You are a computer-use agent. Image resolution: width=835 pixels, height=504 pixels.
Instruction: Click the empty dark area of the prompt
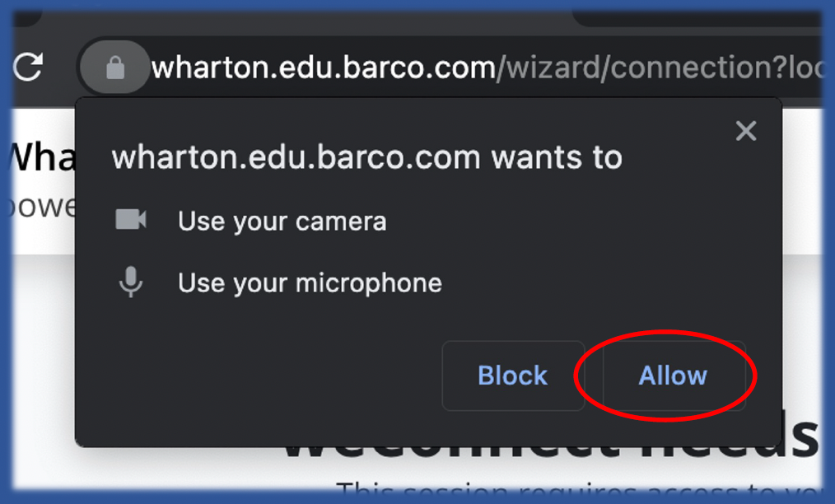(x=266, y=373)
